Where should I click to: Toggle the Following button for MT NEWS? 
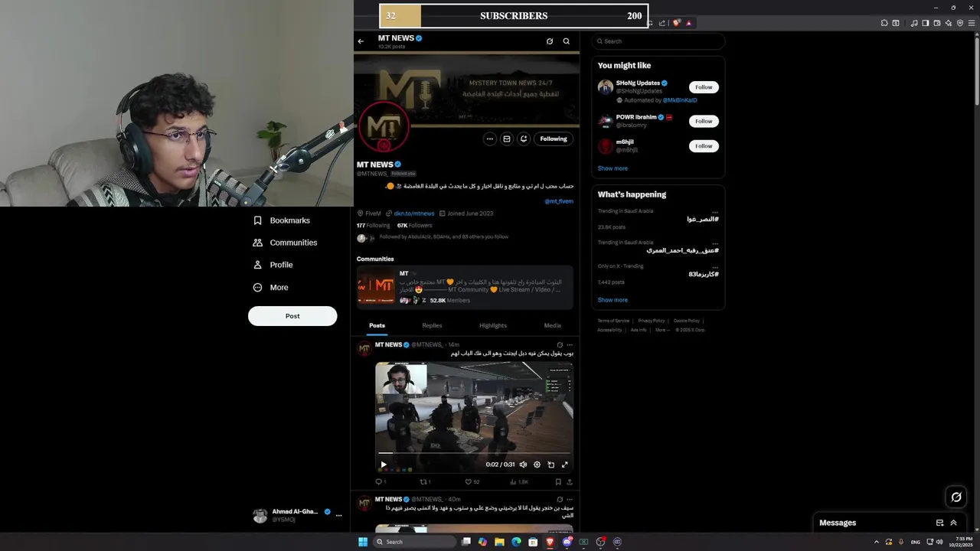point(554,139)
